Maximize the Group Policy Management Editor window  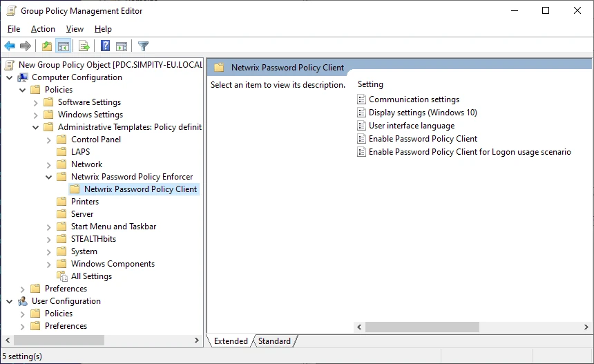tap(546, 10)
